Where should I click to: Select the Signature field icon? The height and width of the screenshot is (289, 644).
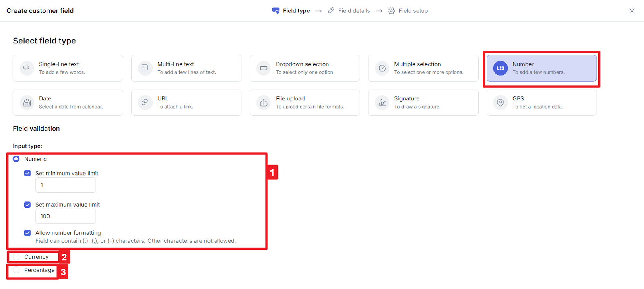(382, 102)
